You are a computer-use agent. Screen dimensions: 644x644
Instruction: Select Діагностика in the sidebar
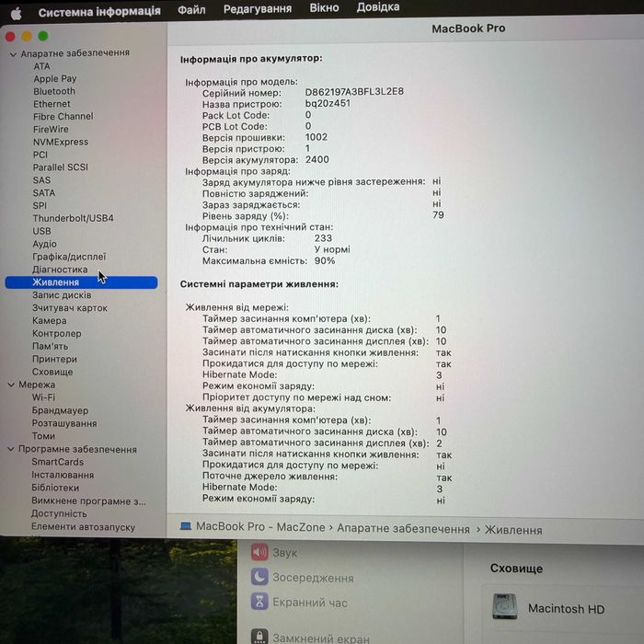pyautogui.click(x=60, y=270)
